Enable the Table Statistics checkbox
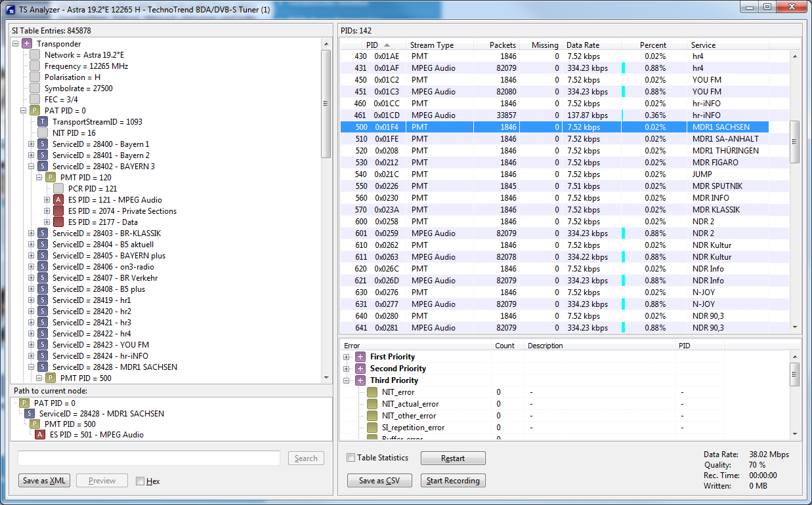812x505 pixels. click(351, 458)
